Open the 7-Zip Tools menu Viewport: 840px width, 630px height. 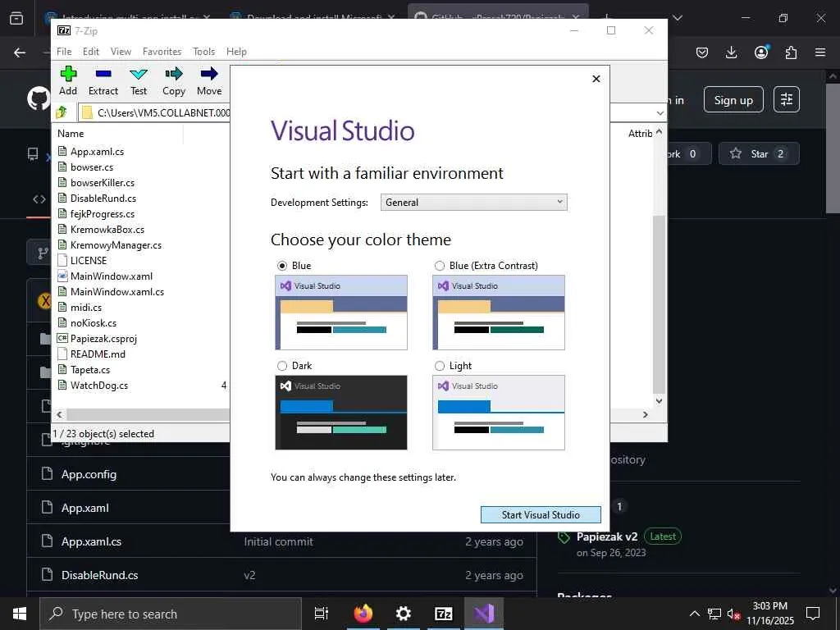tap(203, 52)
